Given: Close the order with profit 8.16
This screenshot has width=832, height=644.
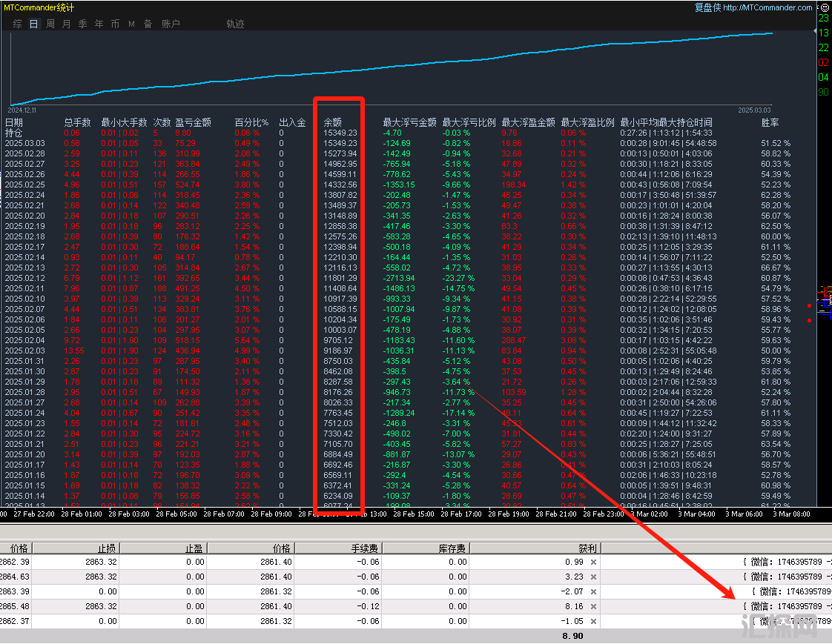Looking at the screenshot, I should pos(593,607).
